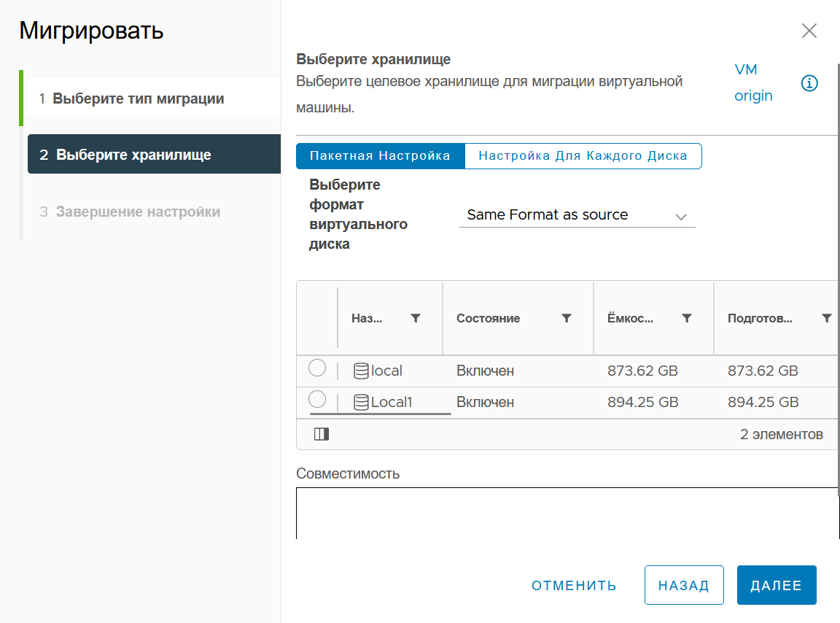
Task: Click the Ёмкос... column header
Action: [630, 319]
